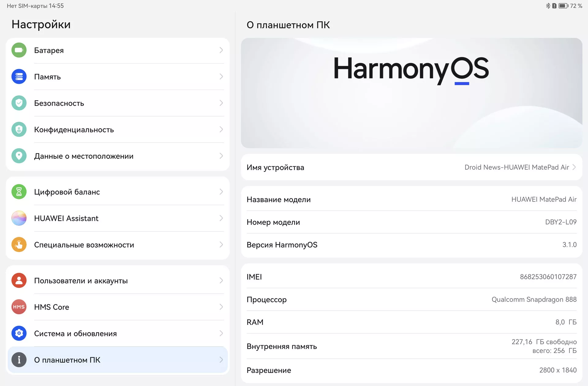Open HMS Core settings

pos(118,307)
